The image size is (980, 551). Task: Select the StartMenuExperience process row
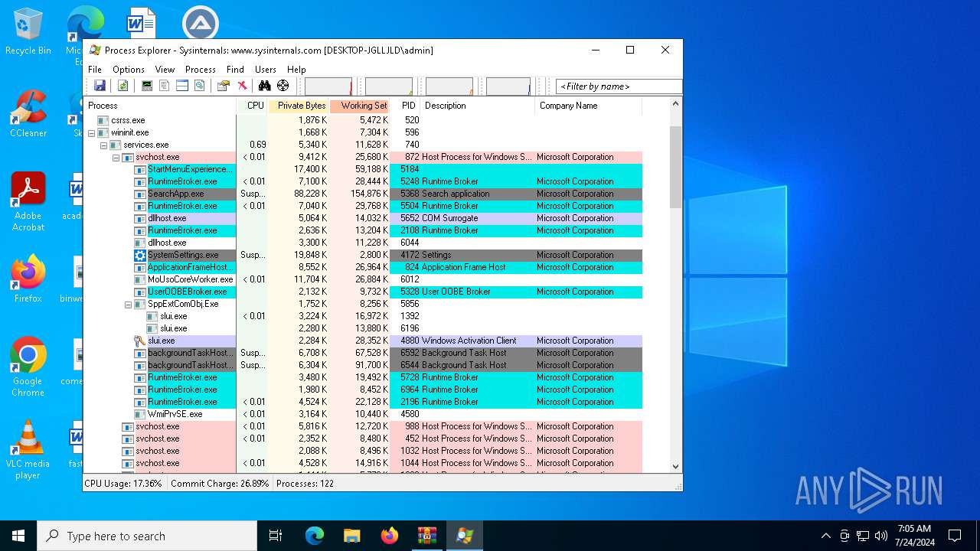[x=363, y=169]
